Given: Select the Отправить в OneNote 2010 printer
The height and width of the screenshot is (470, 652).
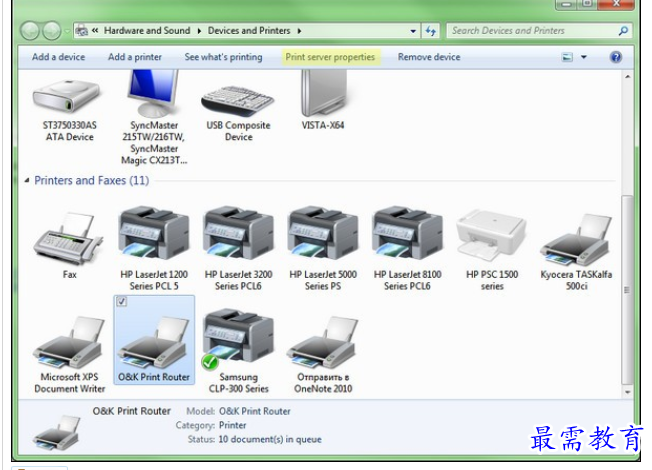Looking at the screenshot, I should coord(323,342).
